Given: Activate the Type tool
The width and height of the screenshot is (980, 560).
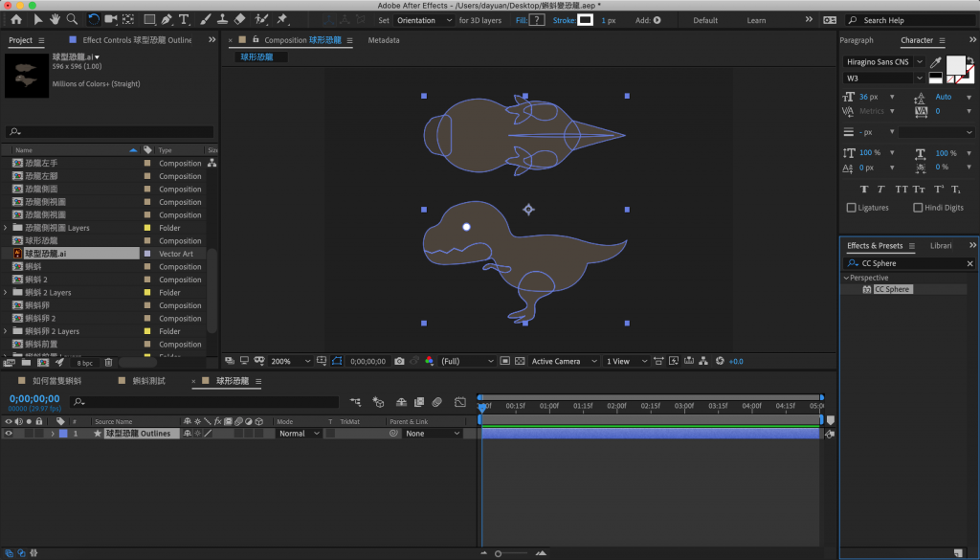Looking at the screenshot, I should click(x=184, y=19).
